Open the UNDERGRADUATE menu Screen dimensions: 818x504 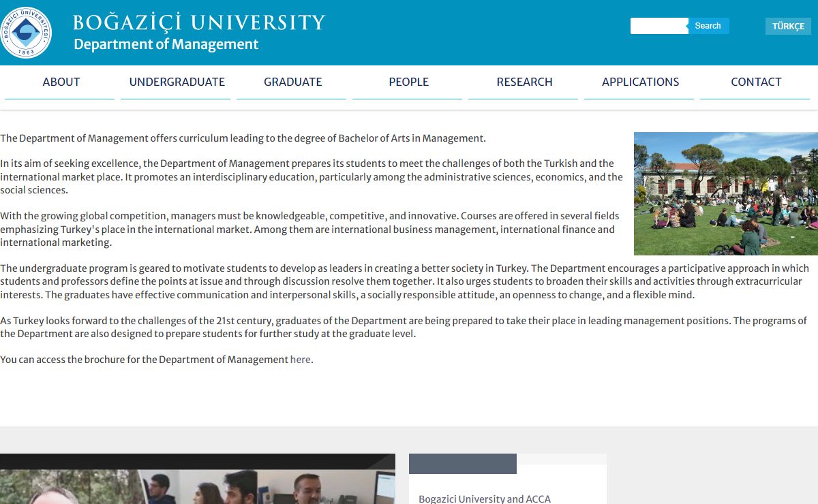pyautogui.click(x=177, y=82)
